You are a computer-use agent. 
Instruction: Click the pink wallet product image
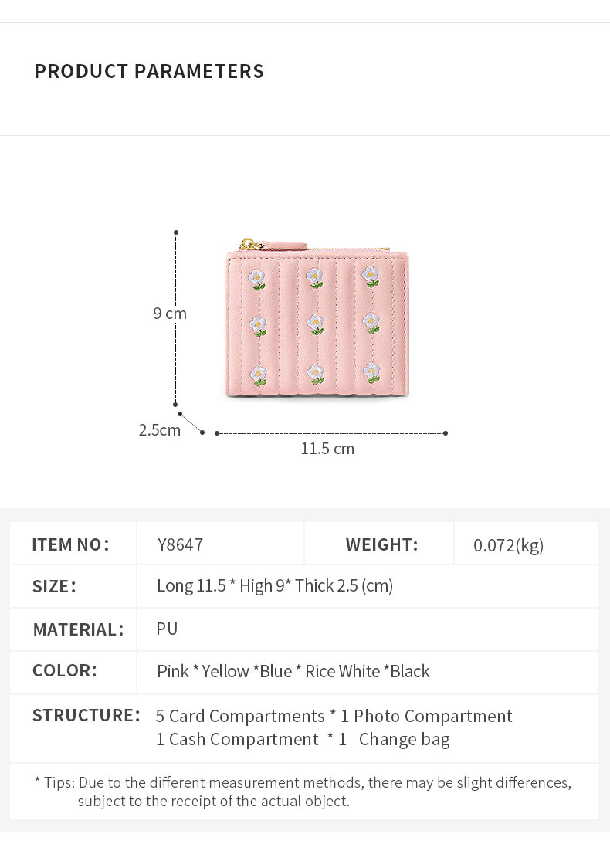[317, 318]
